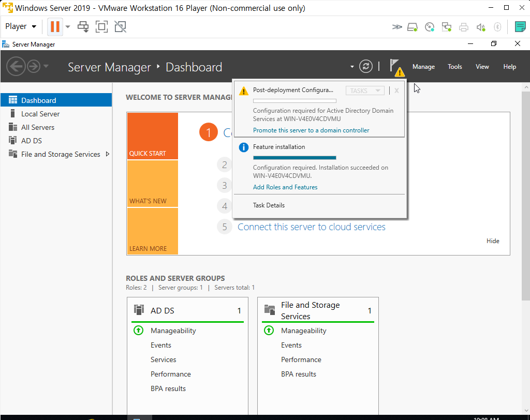530x420 pixels.
Task: Select Local Server in the sidebar
Action: [56, 113]
